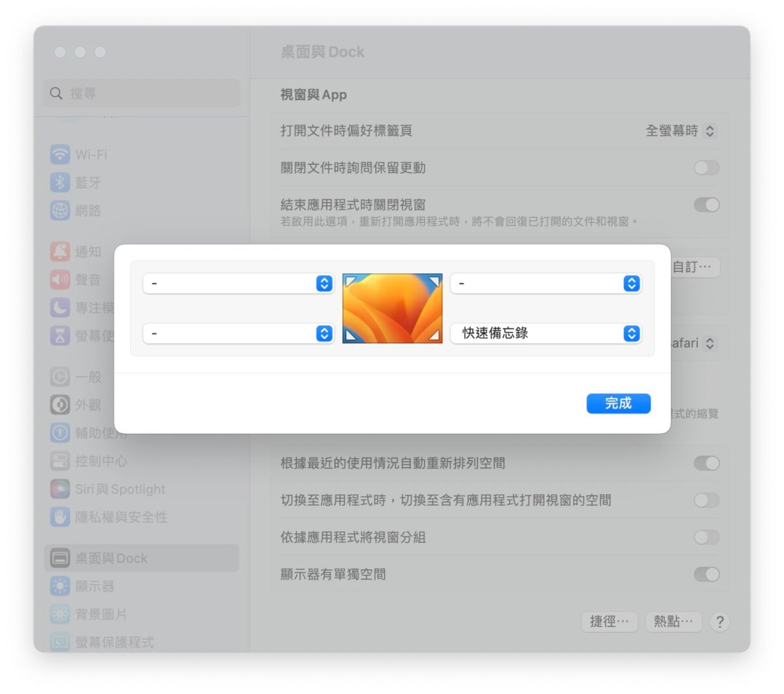
Task: Click the Wi-Fi icon in sidebar
Action: pyautogui.click(x=60, y=155)
